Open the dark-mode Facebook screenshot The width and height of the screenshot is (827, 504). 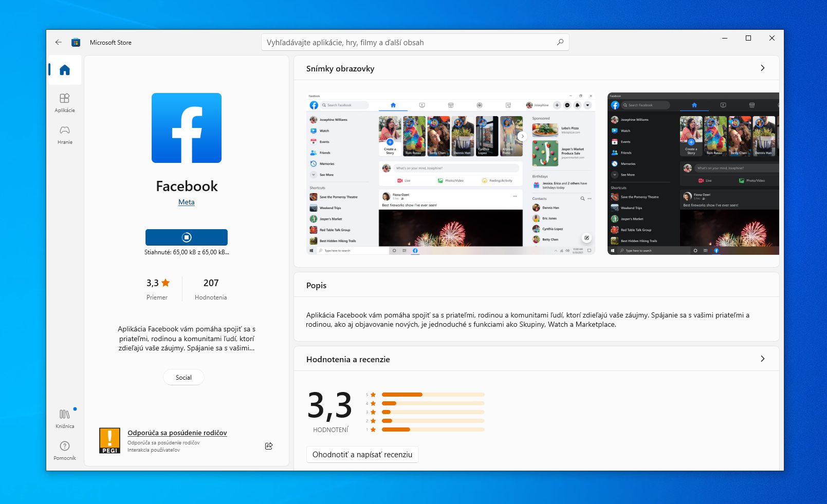pos(693,174)
